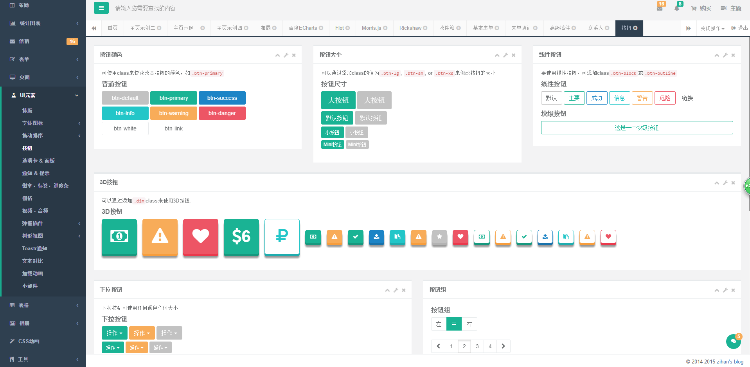Select right option in 按钮组 toggle group

coord(469,324)
